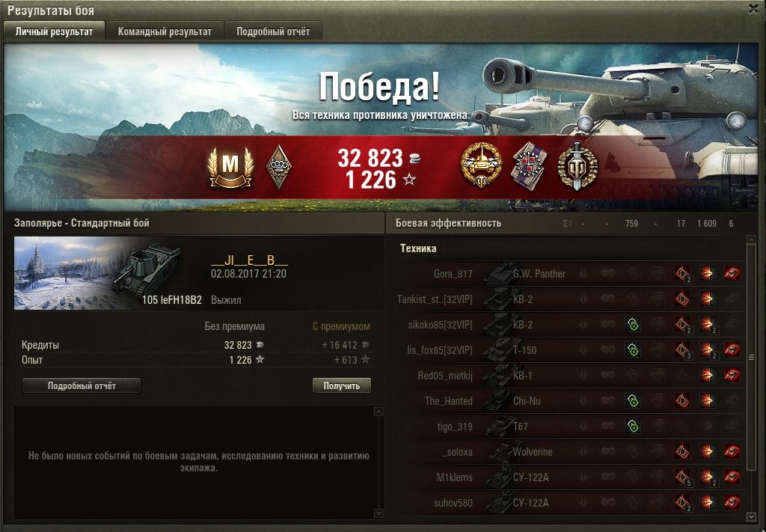Open the Подробный отчёт tab
Viewport: 766px width, 532px height.
[273, 31]
